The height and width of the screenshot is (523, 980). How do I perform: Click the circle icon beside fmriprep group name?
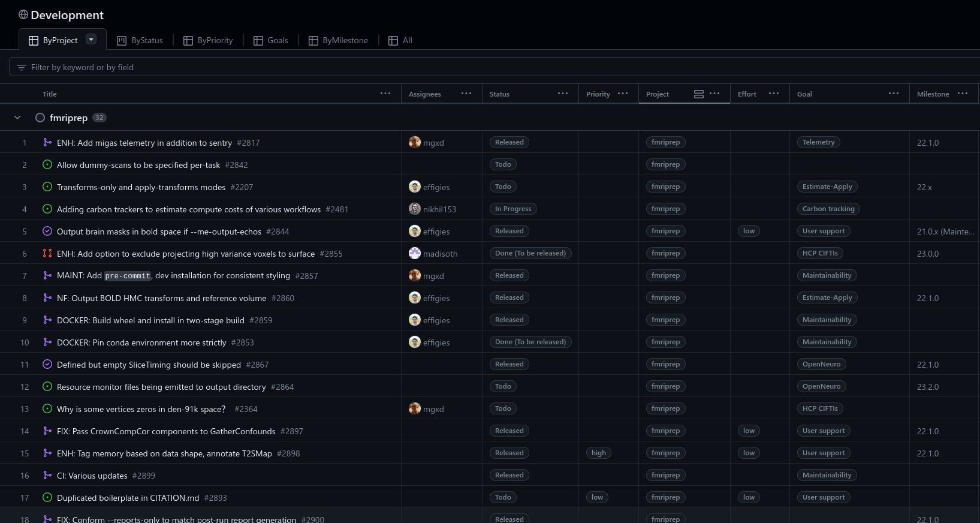point(40,118)
